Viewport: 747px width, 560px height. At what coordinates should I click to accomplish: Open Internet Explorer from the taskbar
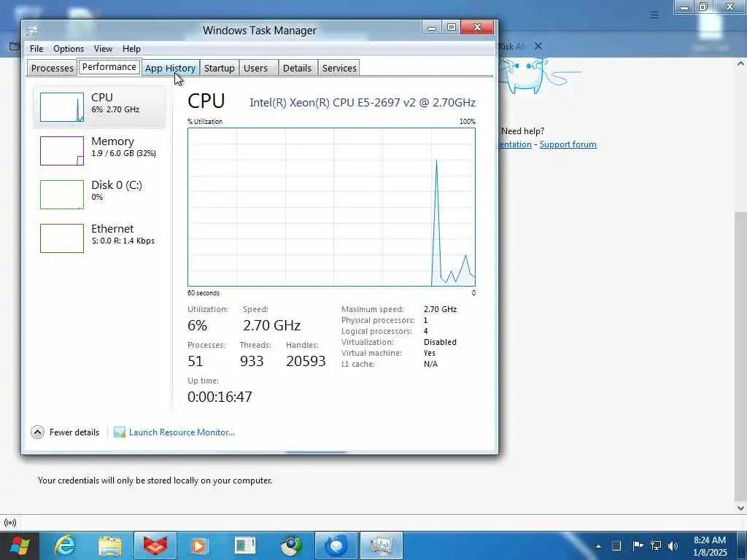tap(64, 545)
